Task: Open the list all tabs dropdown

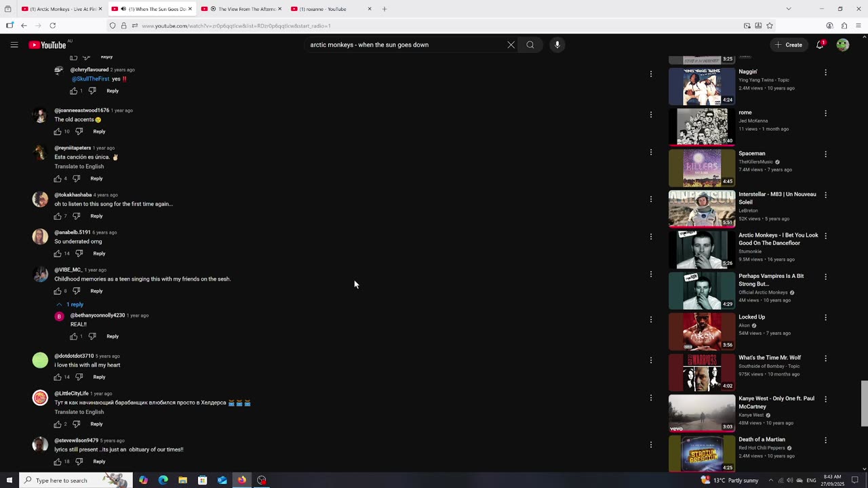Action: 788,9
